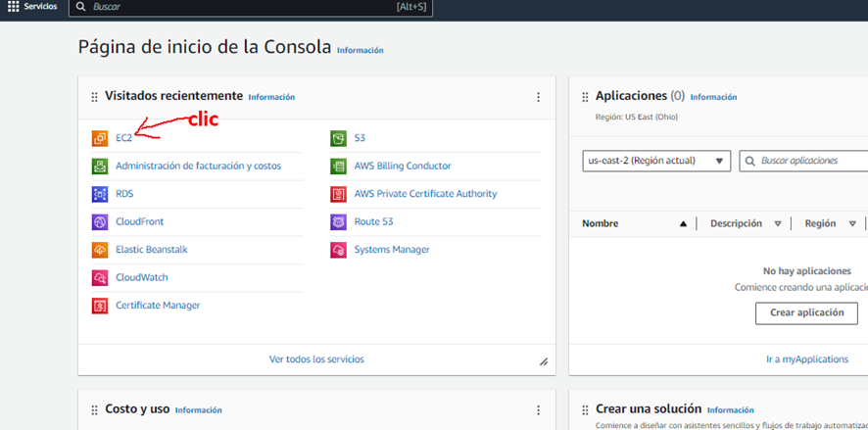Click the Región column header text

click(x=820, y=224)
